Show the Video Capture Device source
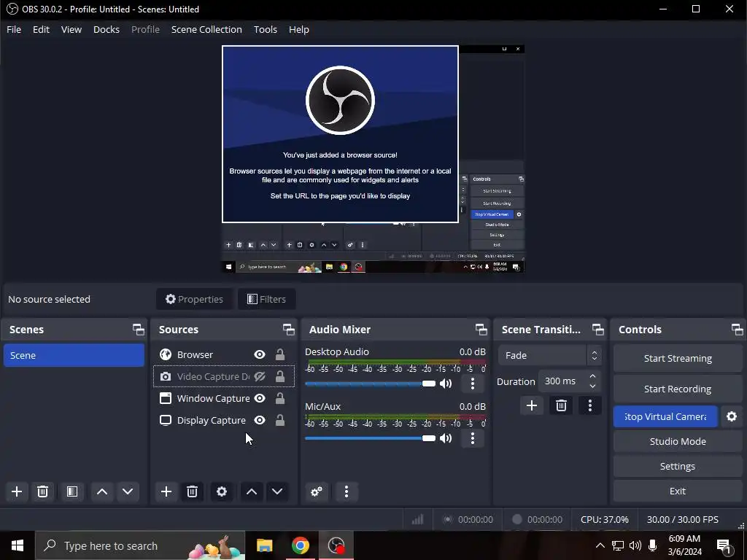The width and height of the screenshot is (747, 560). coord(260,377)
